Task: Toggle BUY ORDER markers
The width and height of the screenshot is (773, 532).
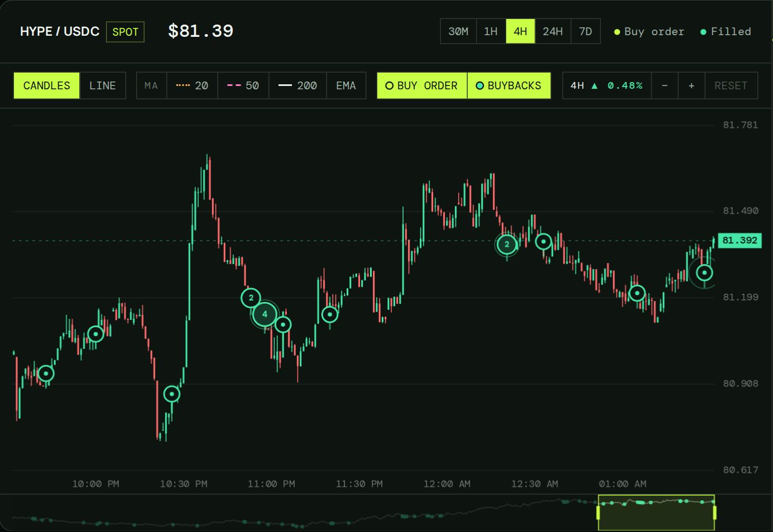Action: 422,85
